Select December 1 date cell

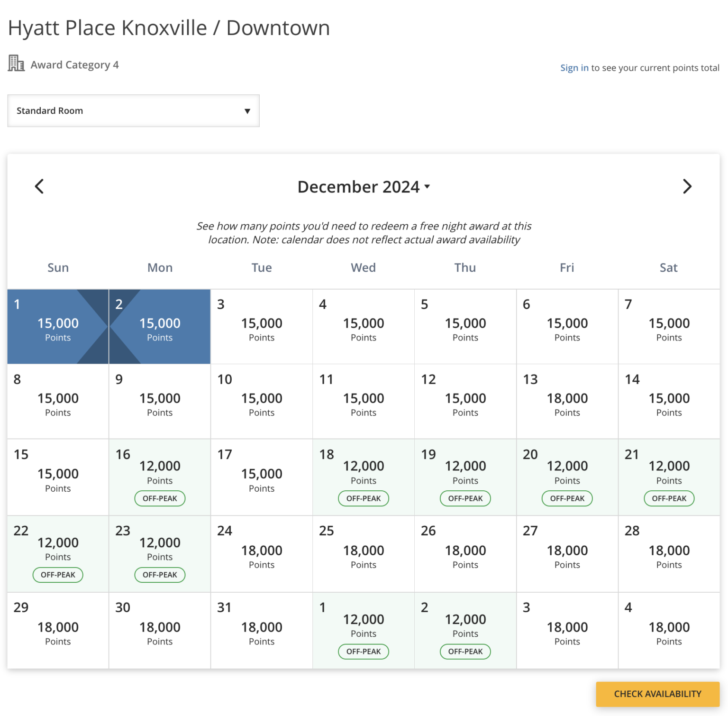[58, 327]
